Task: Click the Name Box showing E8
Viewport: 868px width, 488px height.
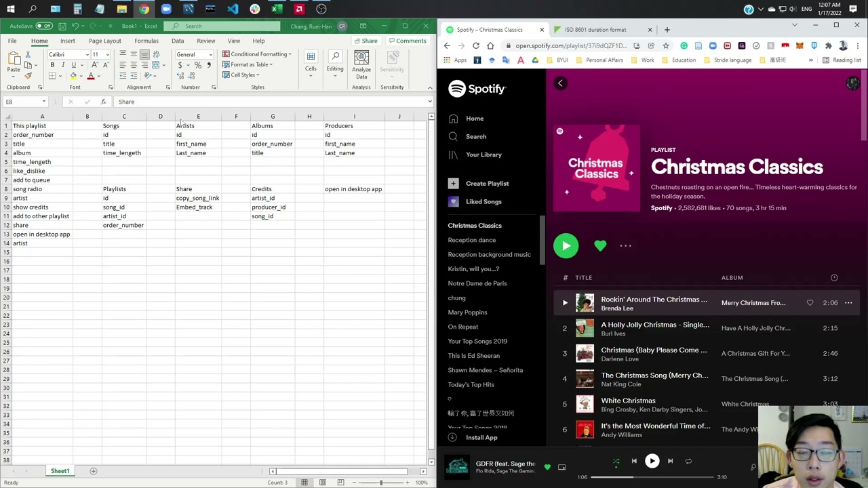Action: [x=25, y=102]
